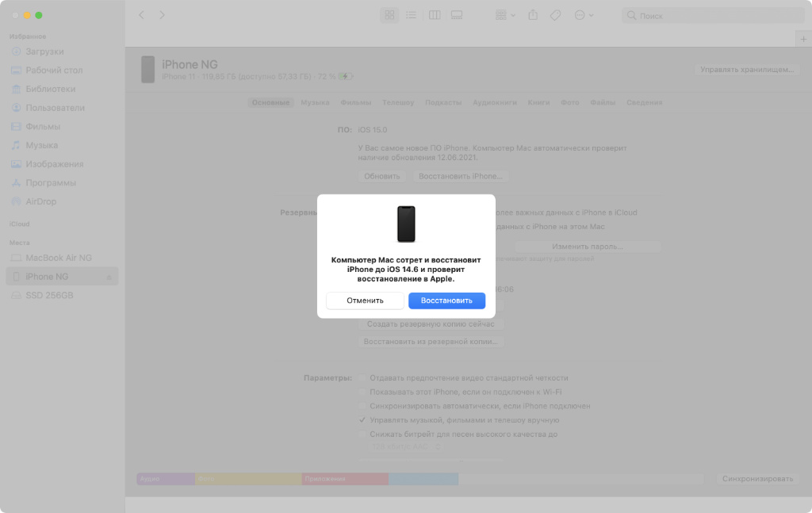The image size is (812, 513).
Task: Click Управлять хранилищем button
Action: [x=747, y=69]
